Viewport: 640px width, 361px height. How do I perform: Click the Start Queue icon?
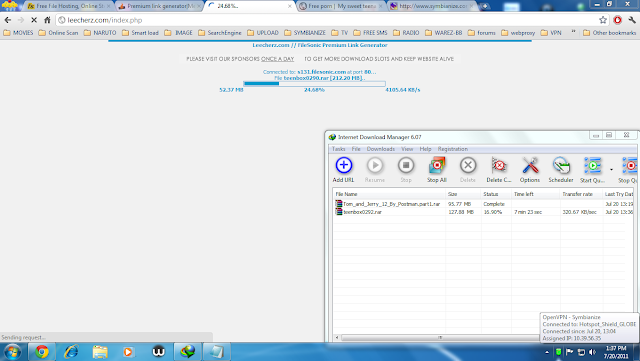592,166
